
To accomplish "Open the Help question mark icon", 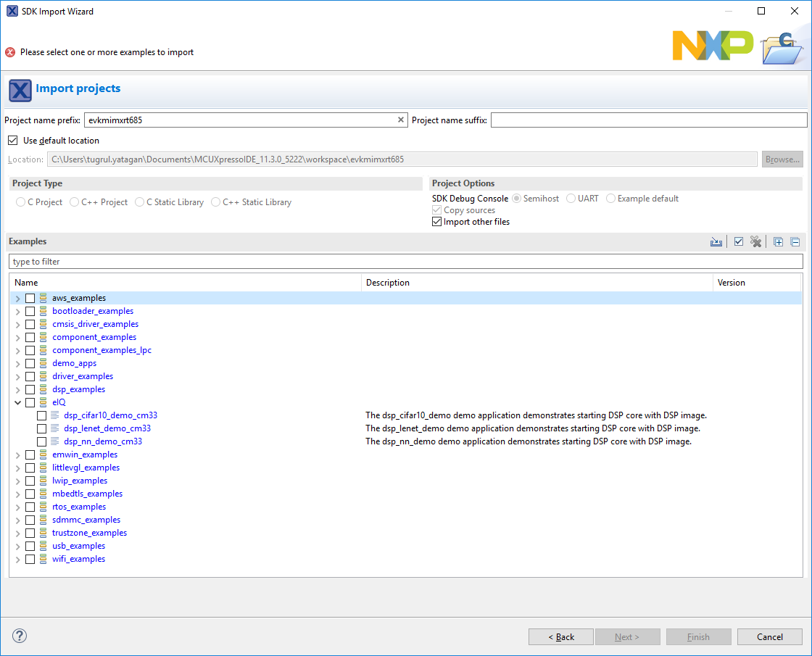I will coord(19,636).
